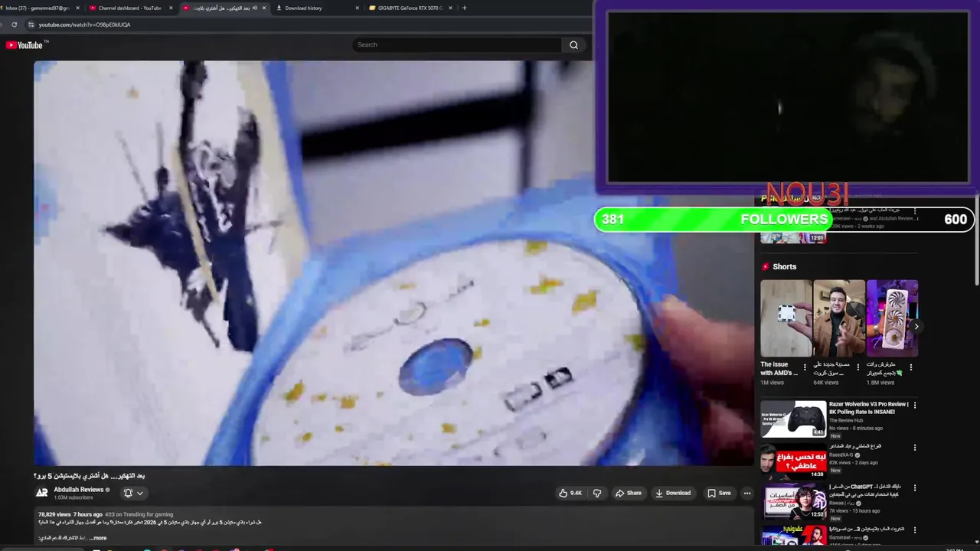This screenshot has height=551, width=980.
Task: Open options for the bottom Gamerawi video
Action: (914, 530)
